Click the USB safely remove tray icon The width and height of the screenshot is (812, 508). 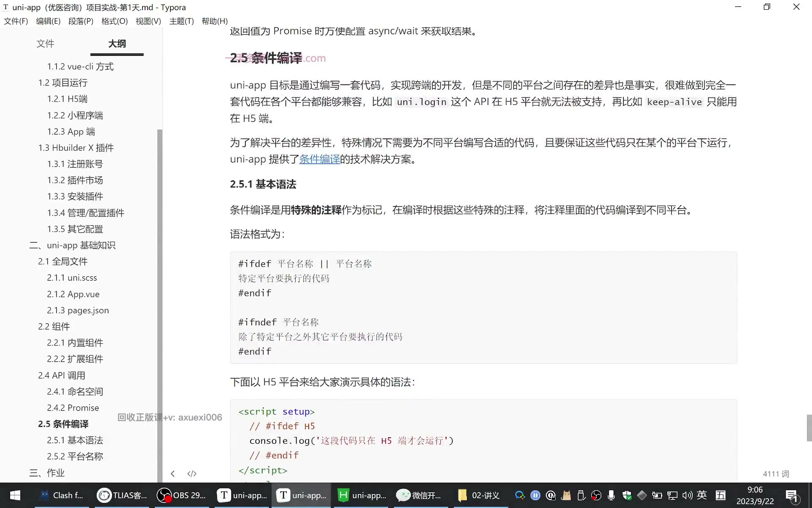(x=581, y=495)
